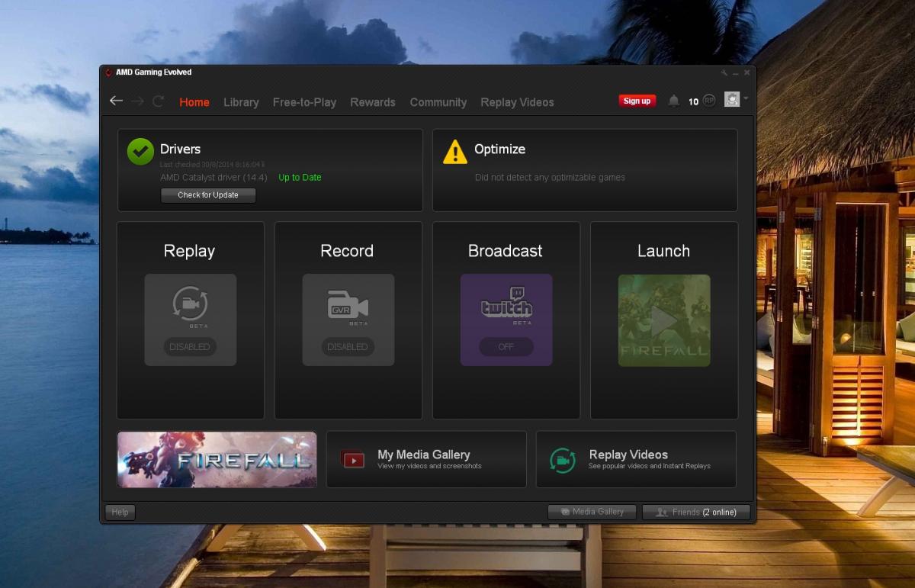Open the Library tab
Image resolution: width=915 pixels, height=588 pixels.
click(241, 102)
